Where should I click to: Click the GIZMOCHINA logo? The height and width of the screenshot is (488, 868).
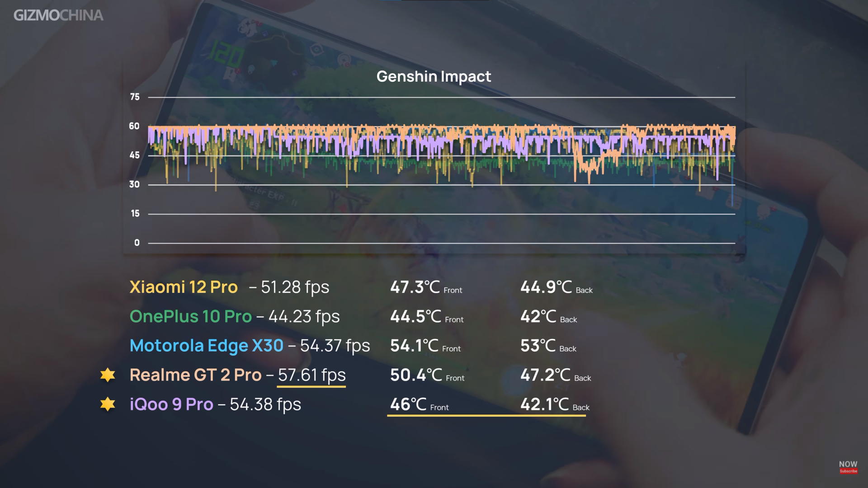pyautogui.click(x=58, y=15)
